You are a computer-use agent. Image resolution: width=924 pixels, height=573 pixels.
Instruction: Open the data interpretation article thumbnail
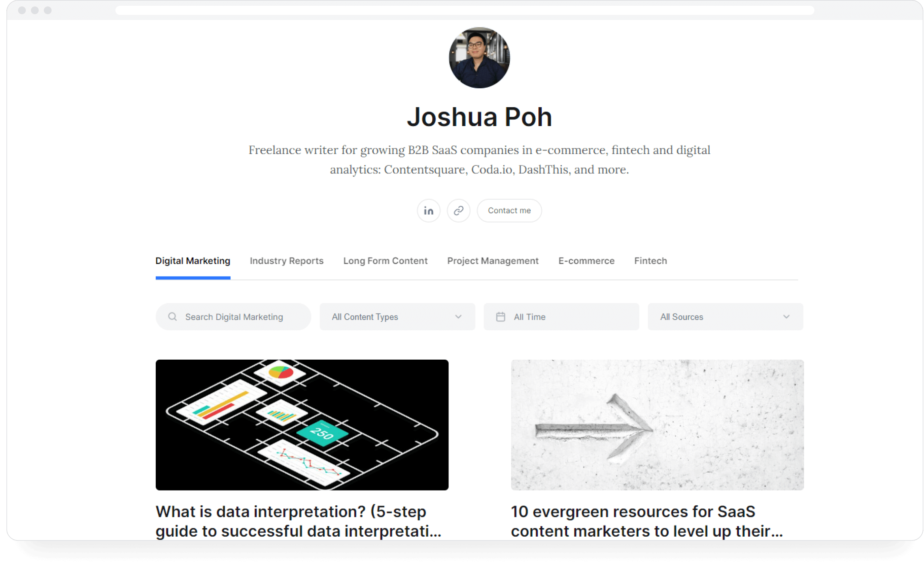coord(302,425)
